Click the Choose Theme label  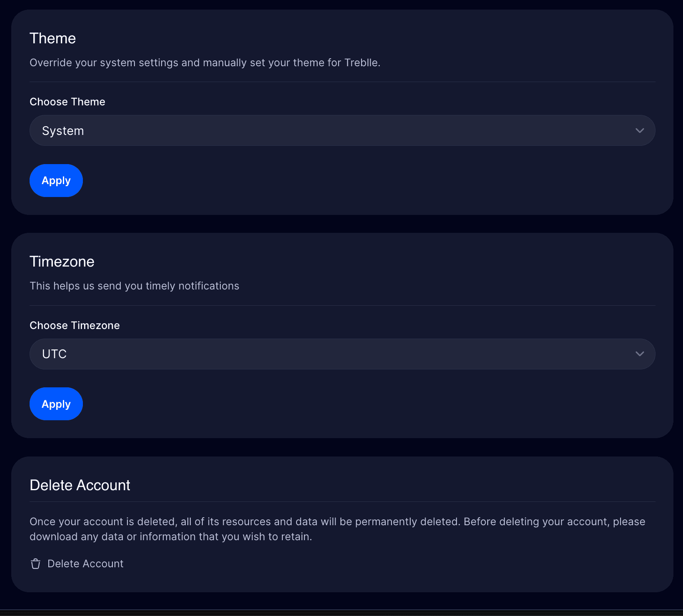(x=67, y=101)
